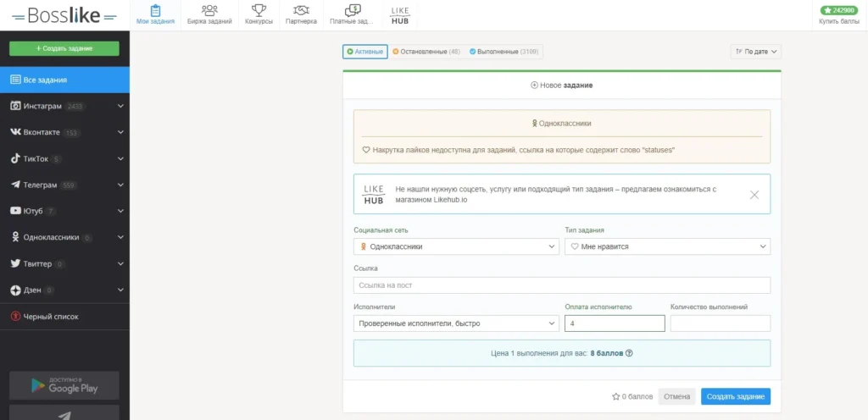The height and width of the screenshot is (420, 868).
Task: Click the Телеграм paper plane icon
Action: (x=15, y=185)
